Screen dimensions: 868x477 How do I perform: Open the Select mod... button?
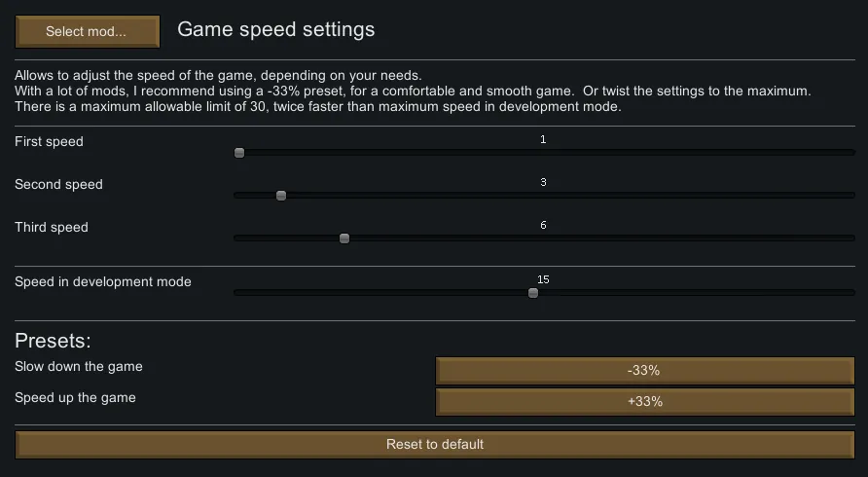(x=87, y=31)
